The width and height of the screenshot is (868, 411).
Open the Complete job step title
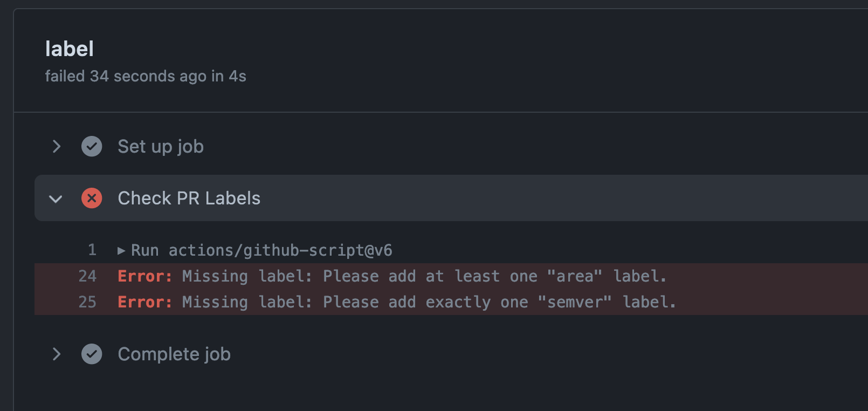coord(174,354)
